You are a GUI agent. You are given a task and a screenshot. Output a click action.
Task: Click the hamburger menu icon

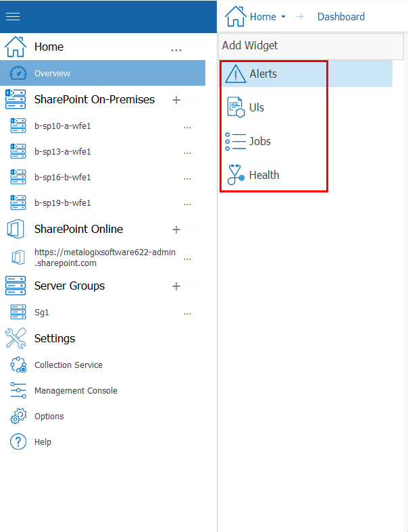click(x=13, y=16)
